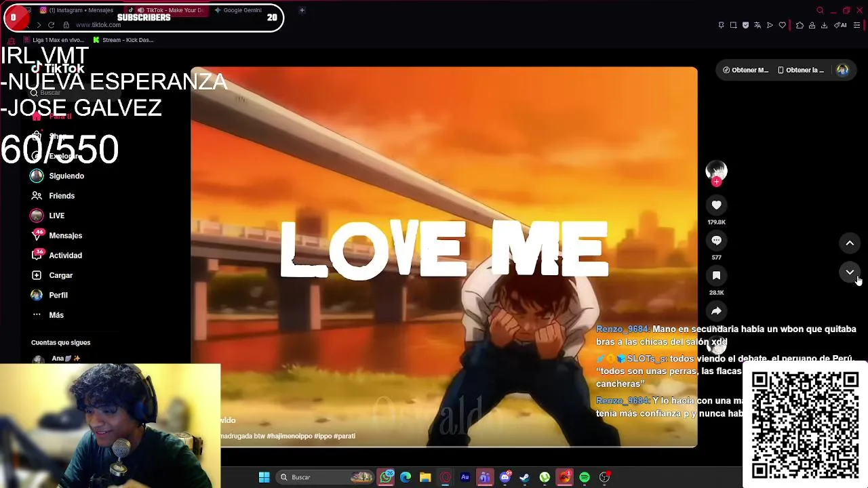Image resolution: width=868 pixels, height=488 pixels.
Task: Open Perfil in the sidebar
Action: (50, 295)
